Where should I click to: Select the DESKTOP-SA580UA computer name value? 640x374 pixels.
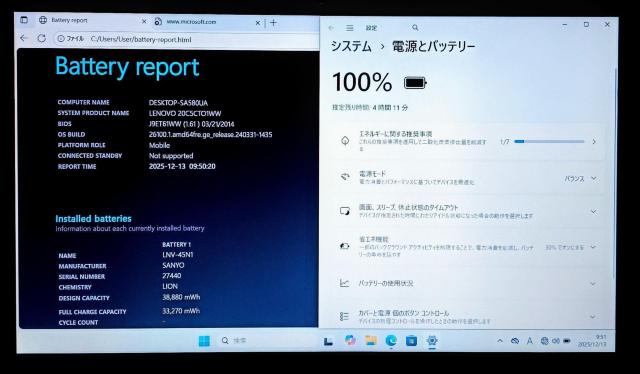[178, 102]
